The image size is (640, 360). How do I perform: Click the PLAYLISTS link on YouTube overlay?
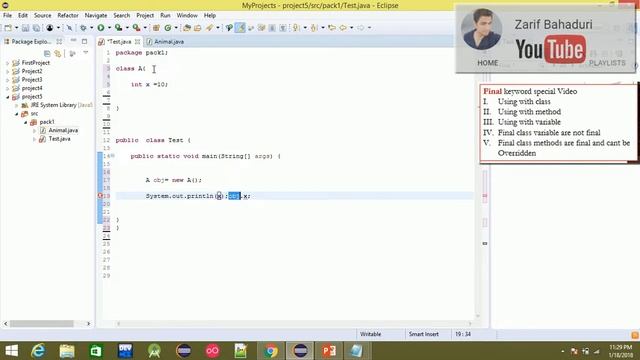[x=607, y=63]
